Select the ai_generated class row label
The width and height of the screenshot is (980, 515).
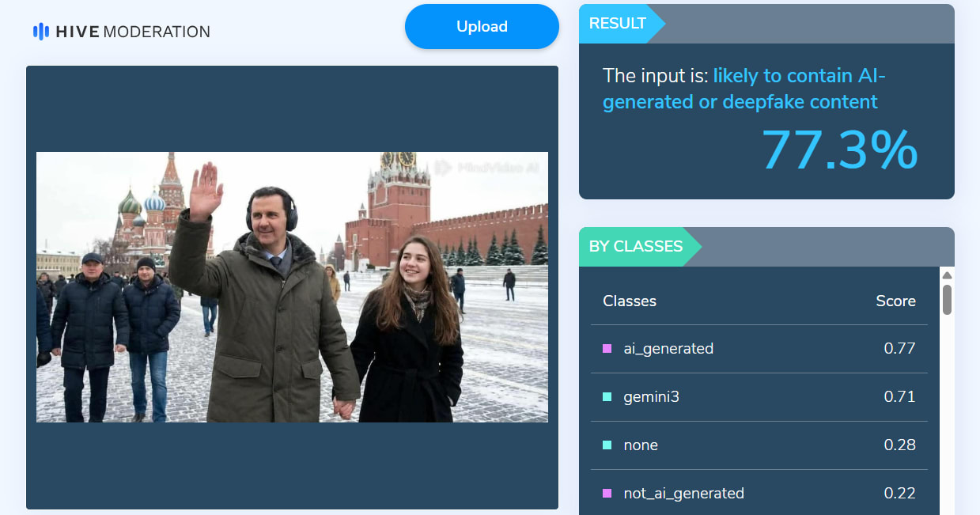click(x=668, y=348)
